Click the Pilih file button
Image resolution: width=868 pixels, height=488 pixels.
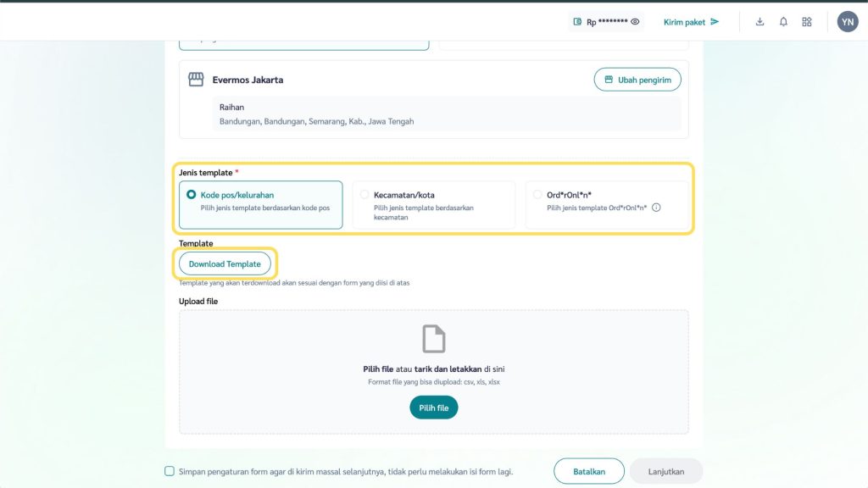[433, 408]
